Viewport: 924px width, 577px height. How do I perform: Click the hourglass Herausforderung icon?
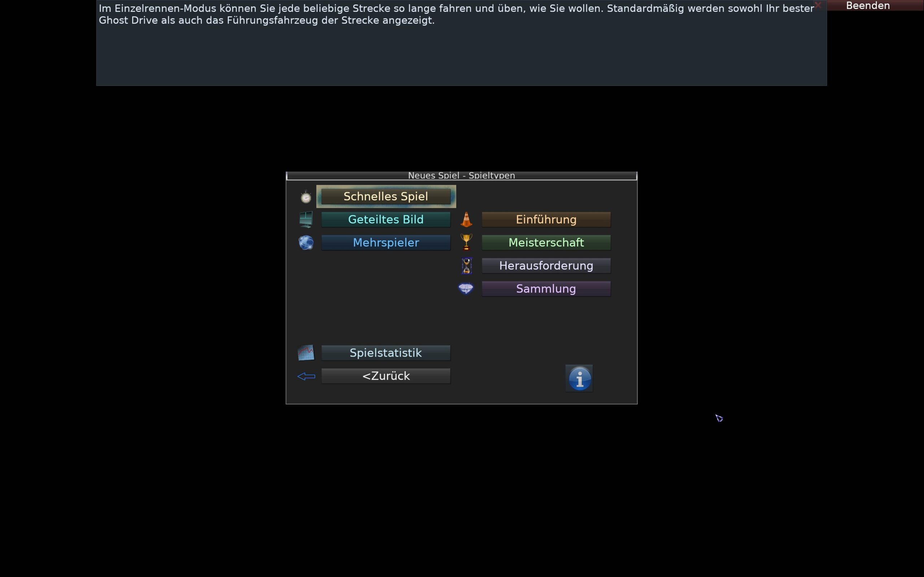point(466,266)
